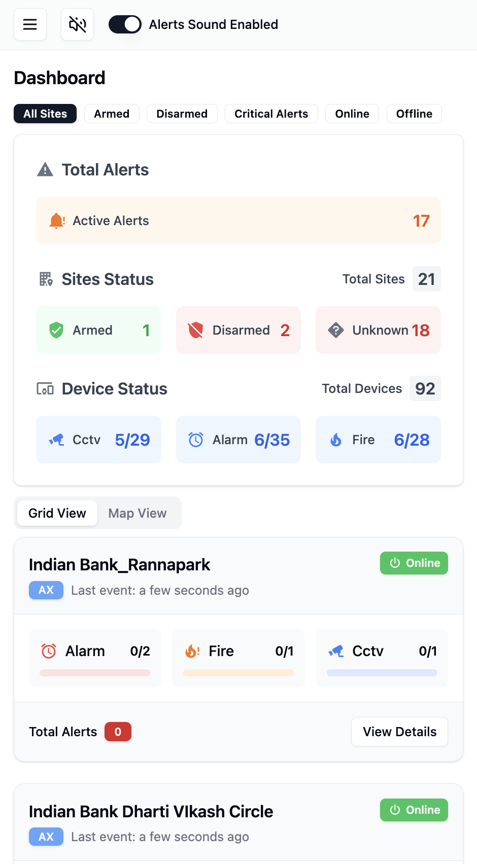Click the muted speaker icon
Image resolution: width=477 pixels, height=868 pixels.
[x=77, y=24]
